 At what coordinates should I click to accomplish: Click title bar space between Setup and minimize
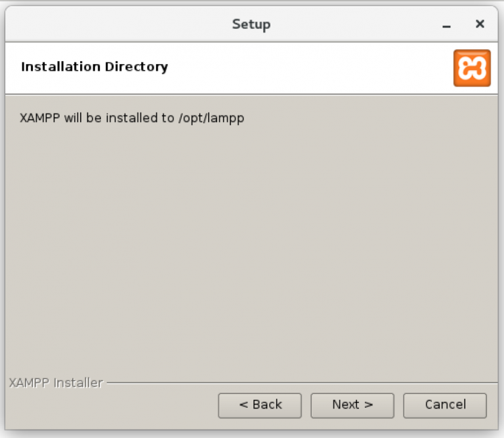[354, 25]
